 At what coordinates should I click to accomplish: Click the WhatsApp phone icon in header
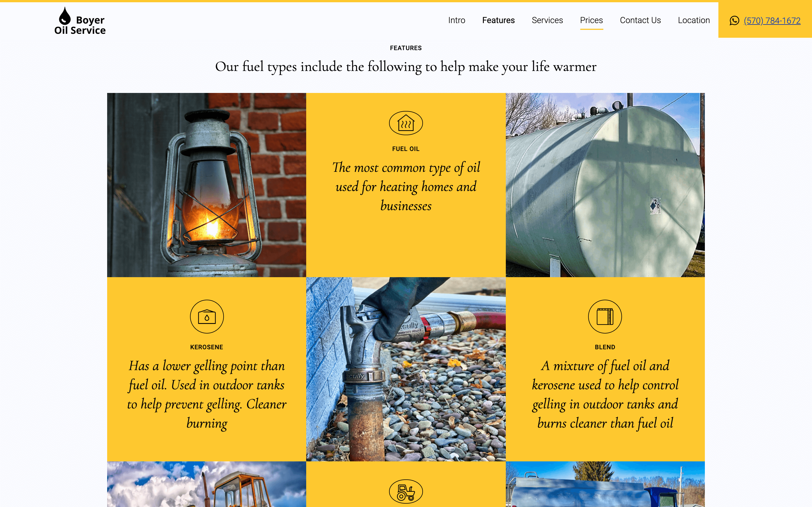point(734,21)
